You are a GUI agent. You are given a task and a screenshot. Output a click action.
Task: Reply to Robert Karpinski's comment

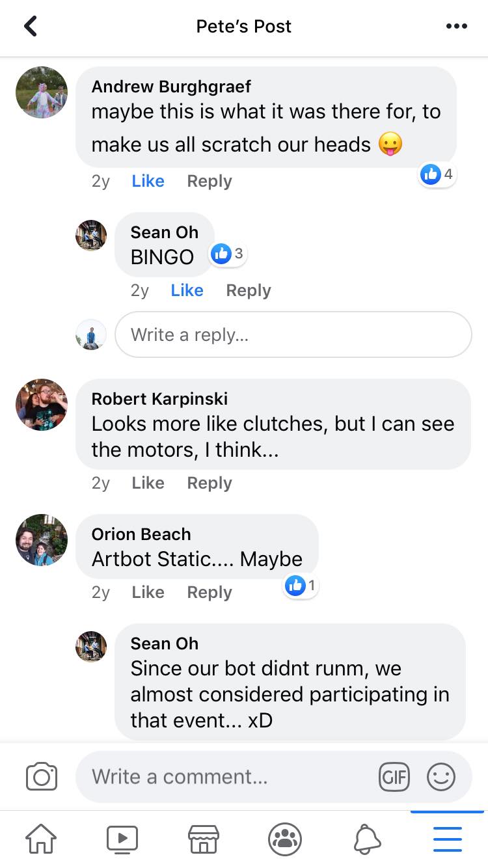click(x=209, y=483)
